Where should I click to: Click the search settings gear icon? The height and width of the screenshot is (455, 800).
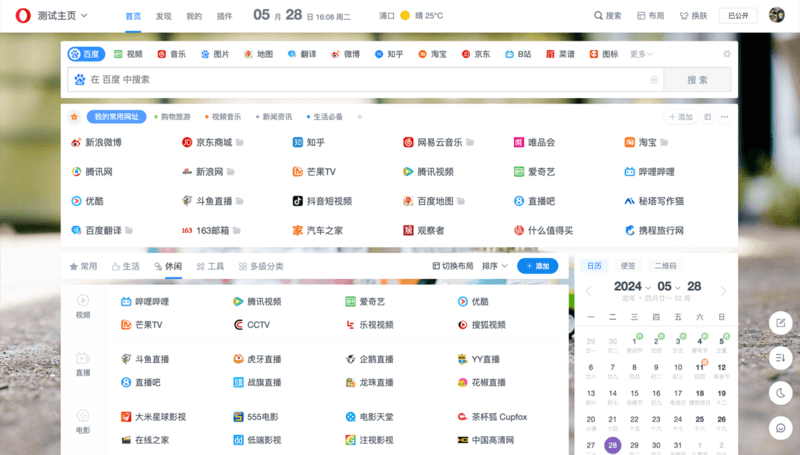point(727,54)
